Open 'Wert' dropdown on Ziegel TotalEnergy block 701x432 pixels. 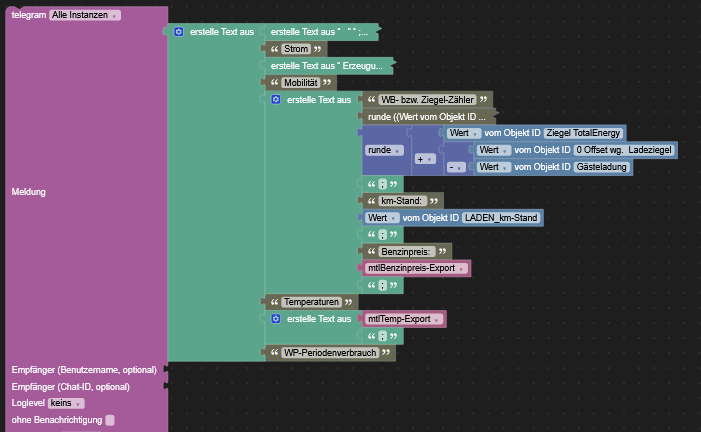point(464,133)
